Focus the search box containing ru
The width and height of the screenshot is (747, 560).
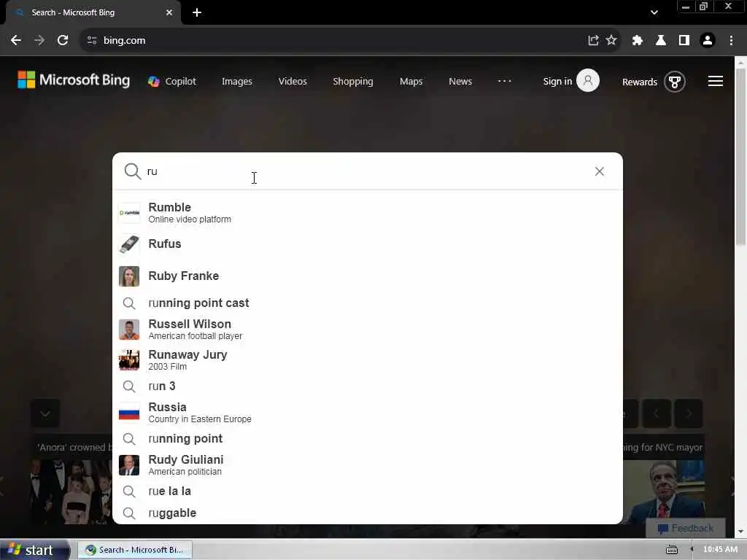point(367,171)
